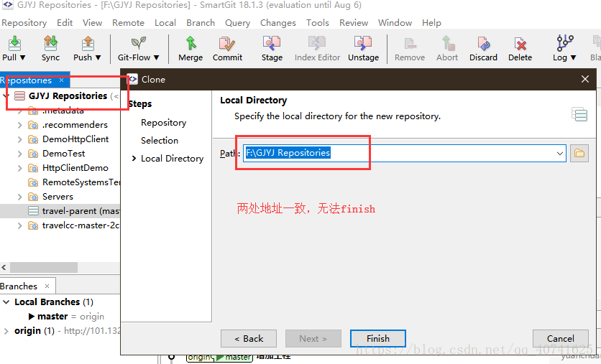Click the .recommenders folder icon
This screenshot has height=364, width=601.
pos(33,125)
